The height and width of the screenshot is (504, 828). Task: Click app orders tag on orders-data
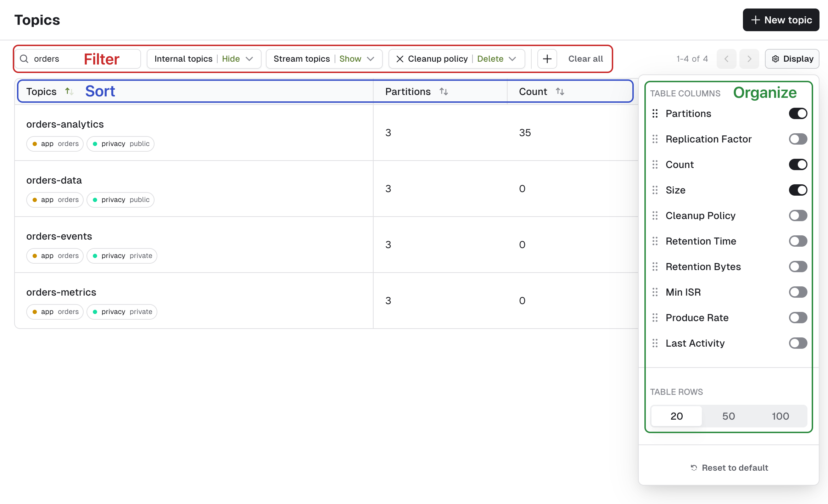point(55,200)
